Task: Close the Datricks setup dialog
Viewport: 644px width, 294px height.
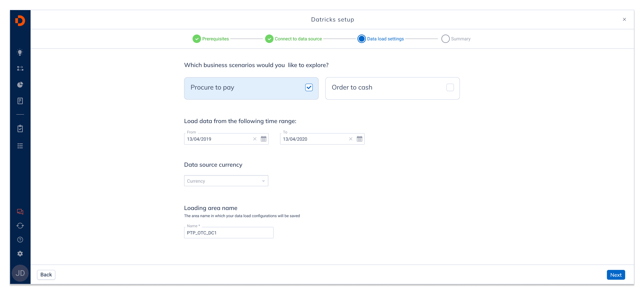Action: tap(624, 20)
